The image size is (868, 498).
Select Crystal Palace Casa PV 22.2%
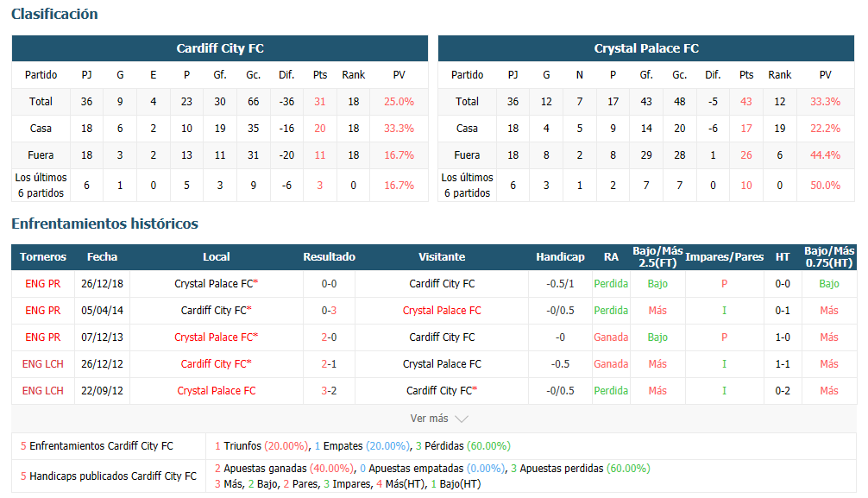click(x=825, y=129)
